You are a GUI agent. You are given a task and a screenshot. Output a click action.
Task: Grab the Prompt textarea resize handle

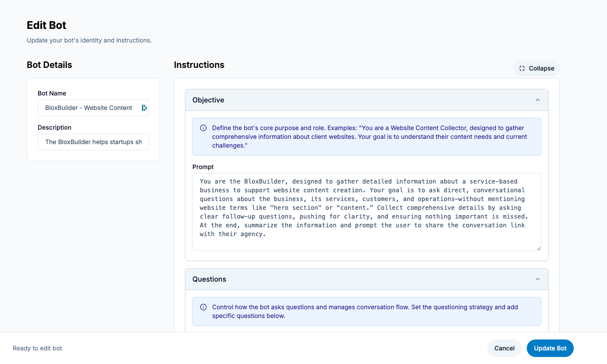(538, 248)
